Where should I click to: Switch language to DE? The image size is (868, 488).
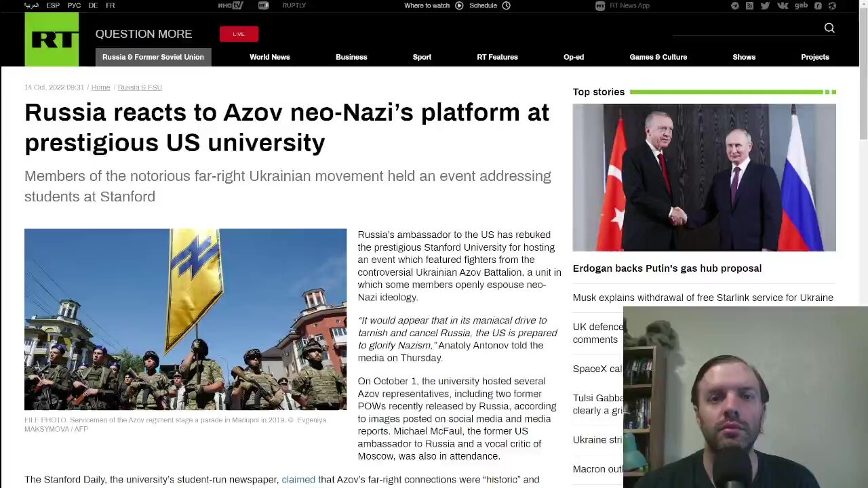[93, 5]
